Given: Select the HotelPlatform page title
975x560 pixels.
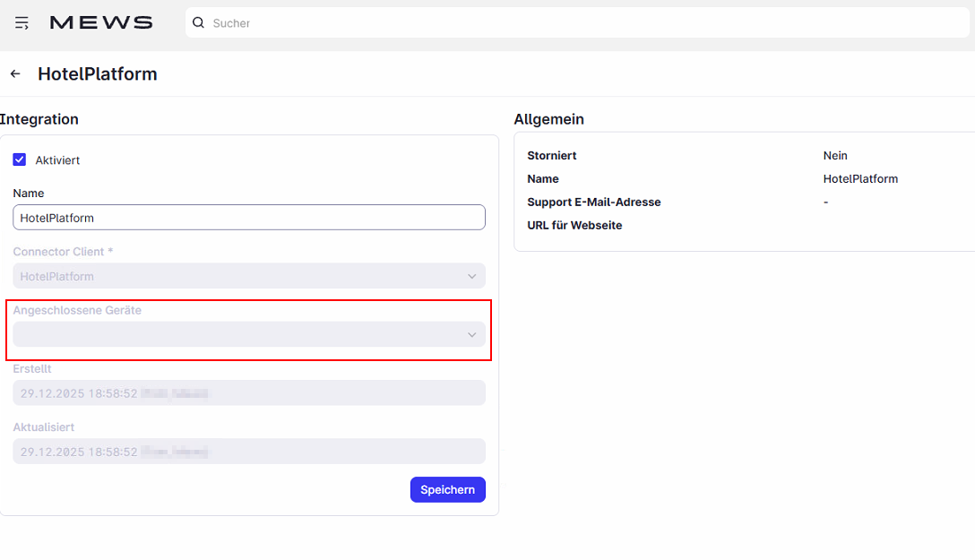Looking at the screenshot, I should [98, 74].
